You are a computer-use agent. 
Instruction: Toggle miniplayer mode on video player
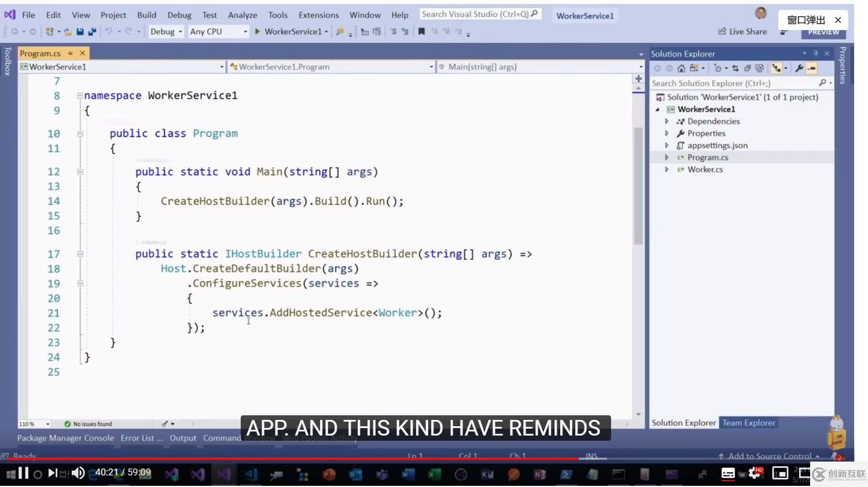tap(780, 474)
